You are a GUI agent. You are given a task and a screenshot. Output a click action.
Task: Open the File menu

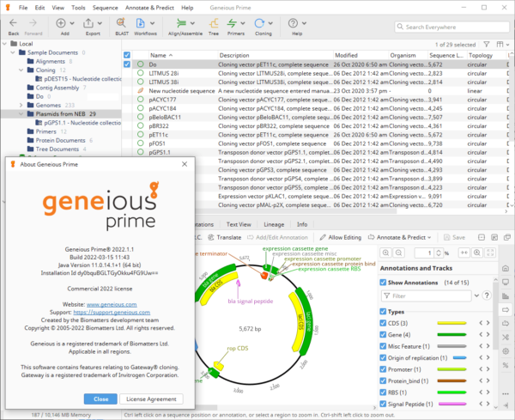(23, 8)
